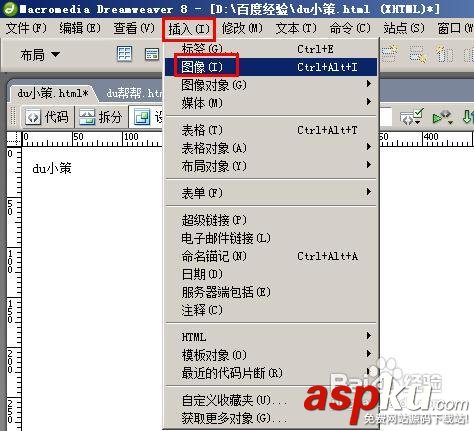
Task: Click the Insert Row Above toolbar icon
Action: 389,54
